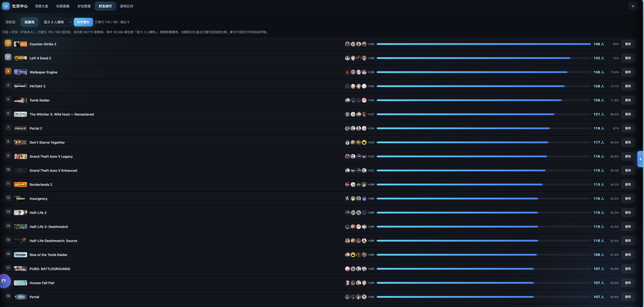644x307 pixels.
Task: Click the "已索引 176 / 185 · 跳过 9" status text
Action: pos(112,22)
